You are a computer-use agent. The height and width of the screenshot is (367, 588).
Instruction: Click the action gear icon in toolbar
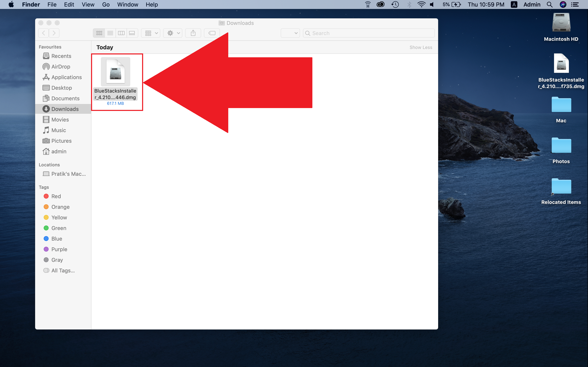[170, 33]
